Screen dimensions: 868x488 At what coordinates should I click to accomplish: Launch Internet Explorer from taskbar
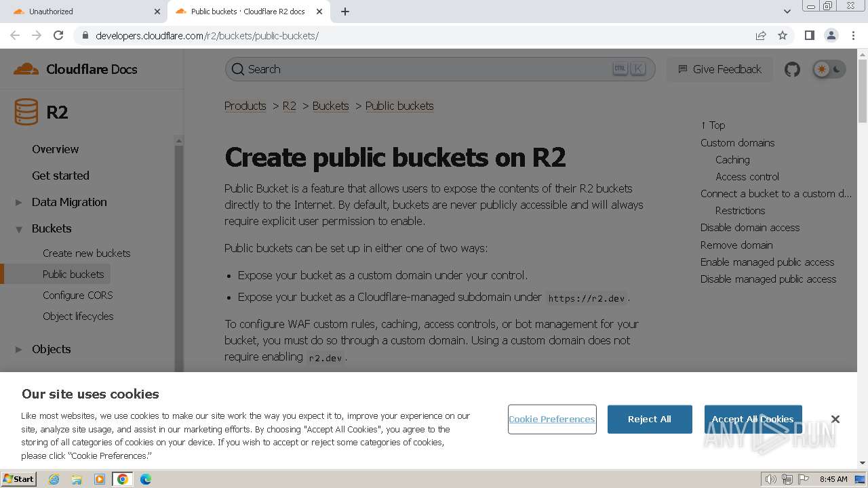point(54,479)
